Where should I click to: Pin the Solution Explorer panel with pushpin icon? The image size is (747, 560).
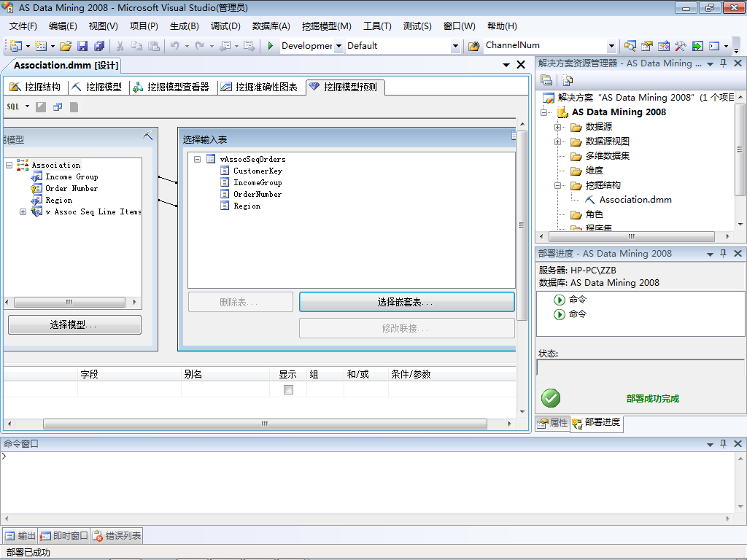(x=723, y=63)
